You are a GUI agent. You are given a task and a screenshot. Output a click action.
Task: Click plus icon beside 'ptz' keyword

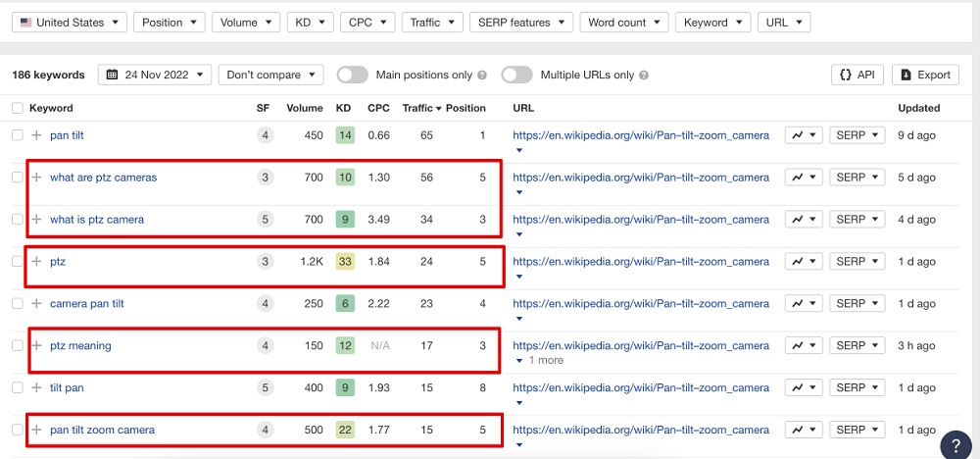[37, 262]
